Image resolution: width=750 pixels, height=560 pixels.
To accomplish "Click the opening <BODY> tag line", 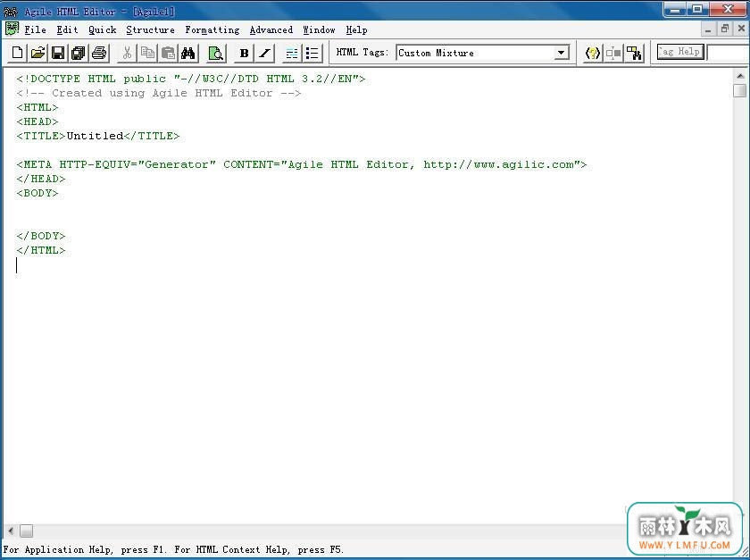I will 37,194.
